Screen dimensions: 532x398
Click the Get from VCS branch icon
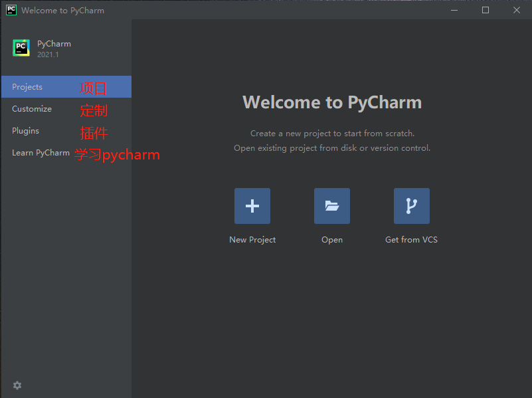(412, 206)
